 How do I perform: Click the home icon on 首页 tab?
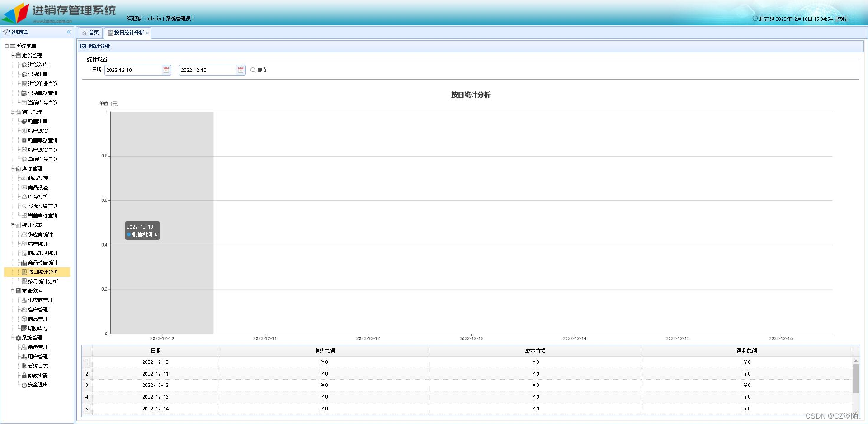(x=84, y=33)
